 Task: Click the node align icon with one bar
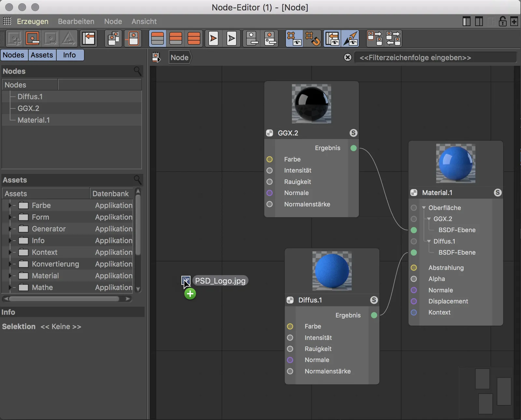pyautogui.click(x=252, y=38)
